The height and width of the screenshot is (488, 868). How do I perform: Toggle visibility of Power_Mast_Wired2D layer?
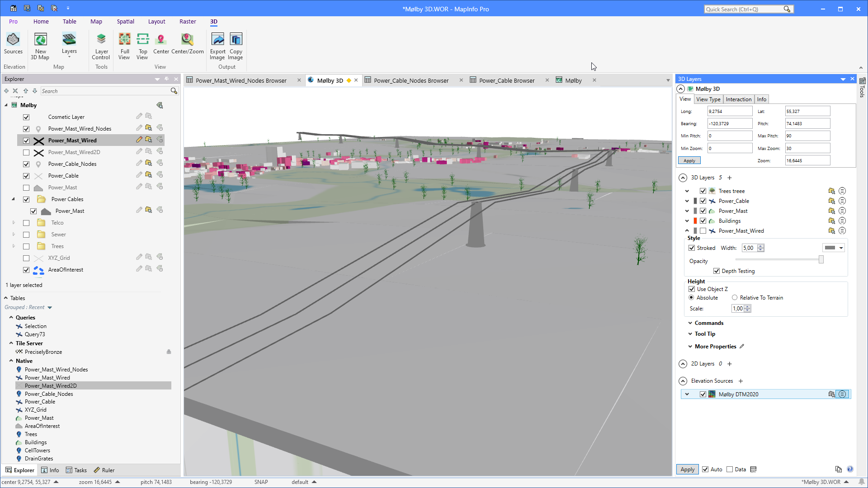point(26,152)
